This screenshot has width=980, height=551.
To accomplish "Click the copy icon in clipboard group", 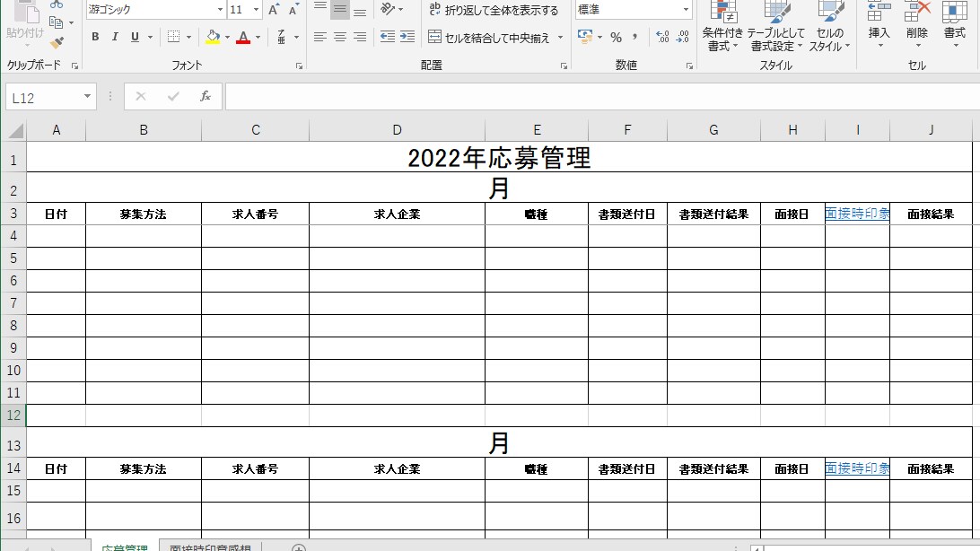I will (x=57, y=22).
